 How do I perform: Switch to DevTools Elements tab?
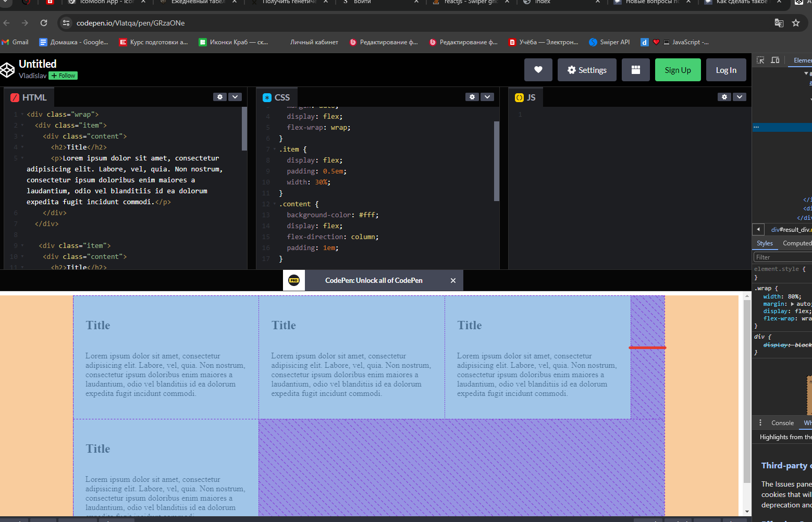click(802, 60)
